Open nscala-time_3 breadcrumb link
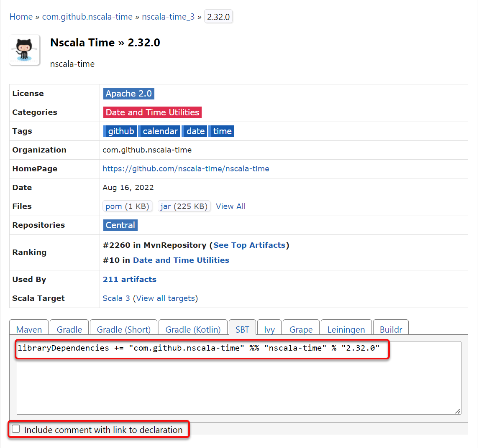Image resolution: width=479 pixels, height=448 pixels. coord(168,16)
